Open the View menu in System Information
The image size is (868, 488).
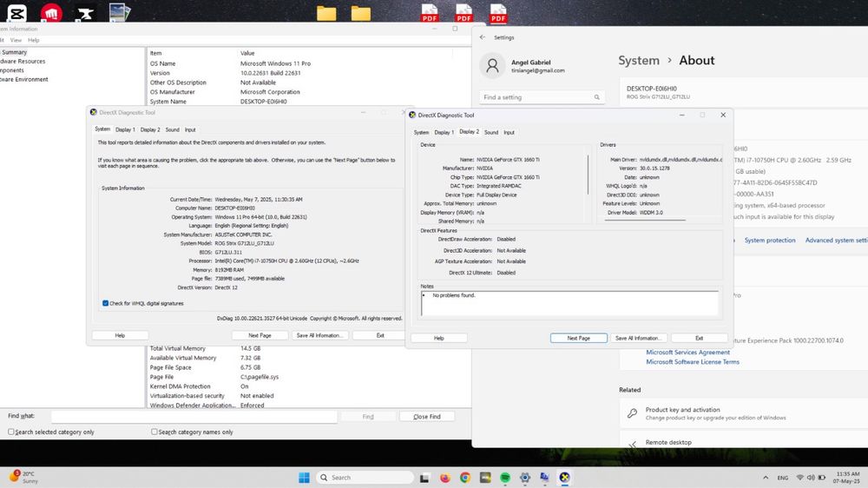click(16, 40)
